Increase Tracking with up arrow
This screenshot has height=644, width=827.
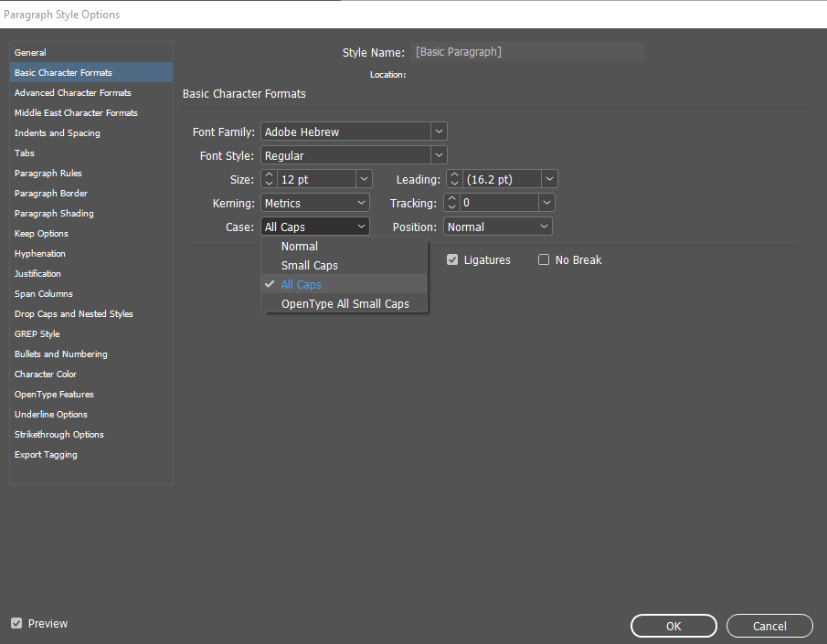pos(451,198)
